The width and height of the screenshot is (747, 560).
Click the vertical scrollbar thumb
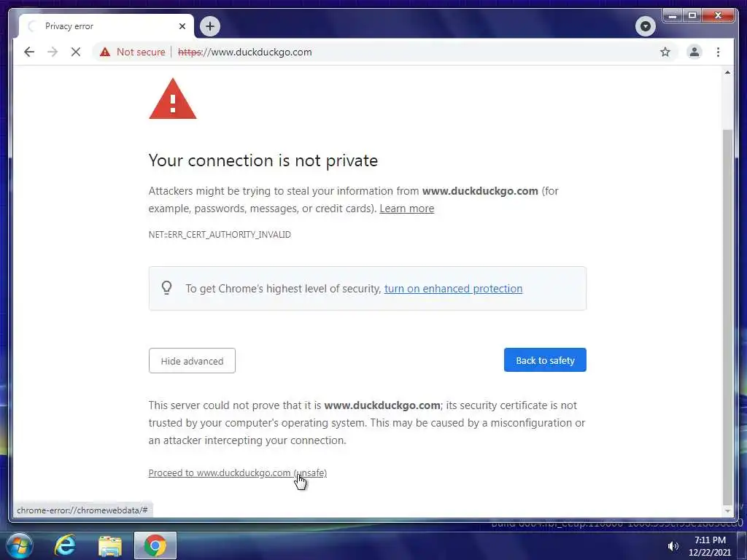coord(727,316)
